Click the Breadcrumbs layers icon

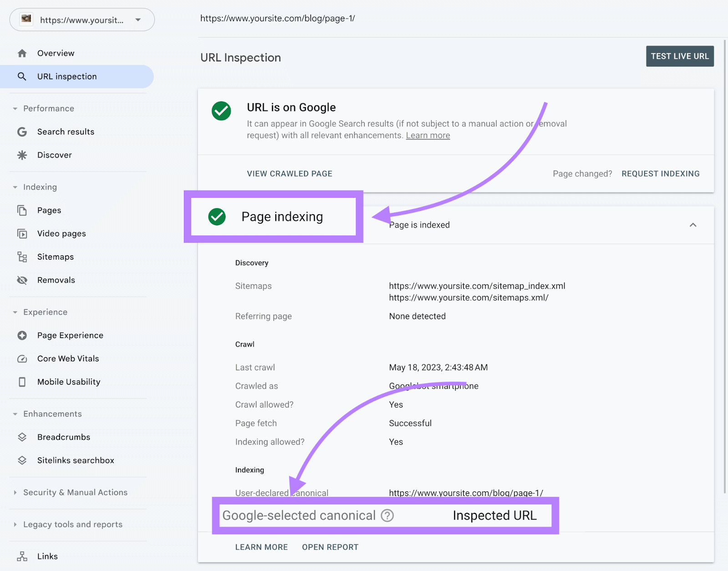22,437
